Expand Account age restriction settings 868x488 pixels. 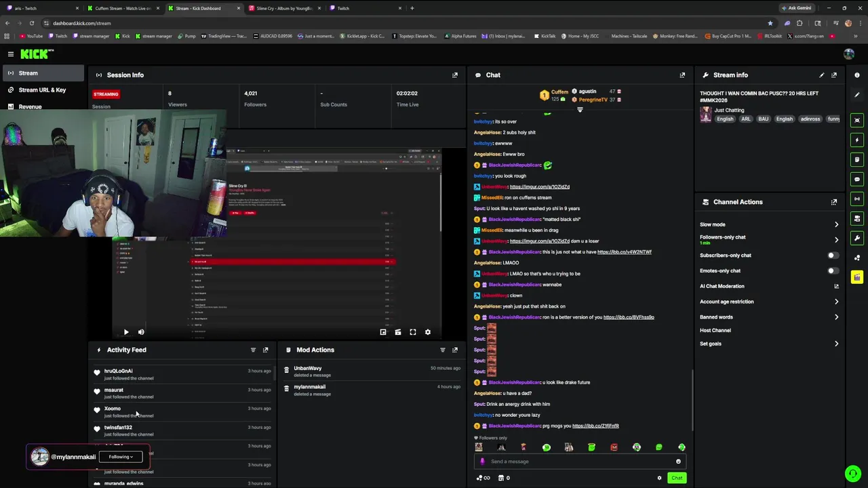coord(836,302)
